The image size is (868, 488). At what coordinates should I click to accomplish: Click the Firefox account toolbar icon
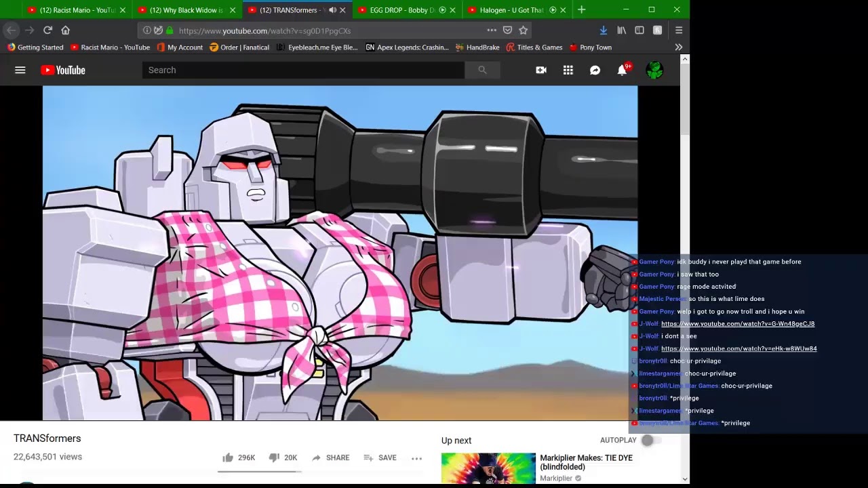657,30
